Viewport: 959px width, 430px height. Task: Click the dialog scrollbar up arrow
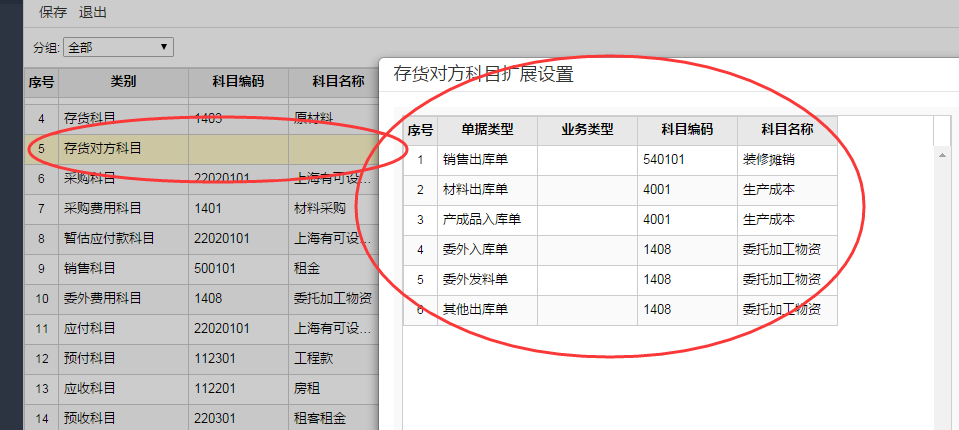(942, 154)
